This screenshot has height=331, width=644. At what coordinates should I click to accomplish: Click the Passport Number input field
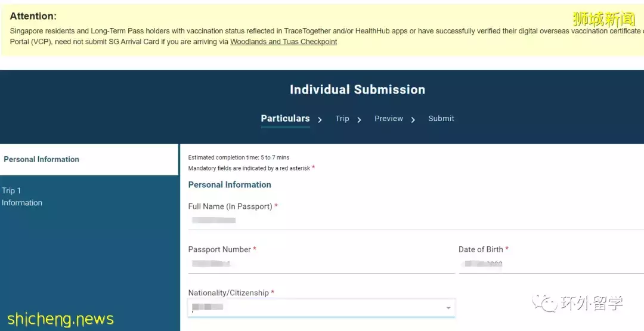coord(321,264)
